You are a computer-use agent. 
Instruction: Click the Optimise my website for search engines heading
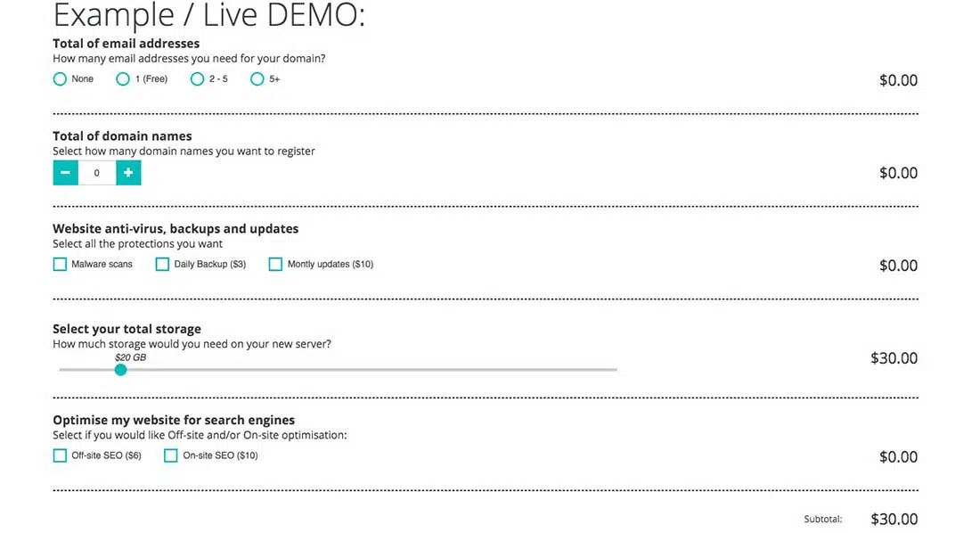pyautogui.click(x=174, y=420)
